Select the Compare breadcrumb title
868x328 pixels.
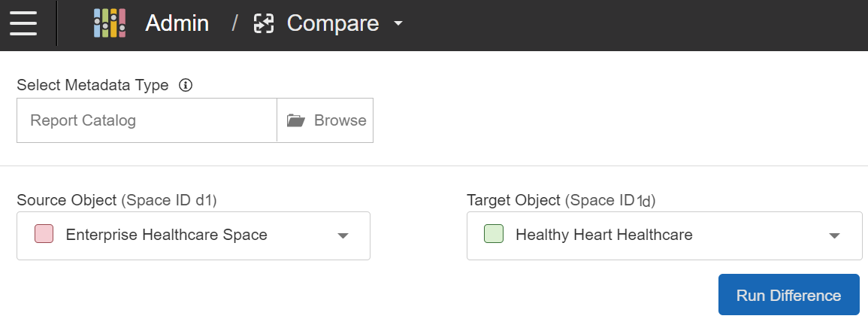point(332,23)
